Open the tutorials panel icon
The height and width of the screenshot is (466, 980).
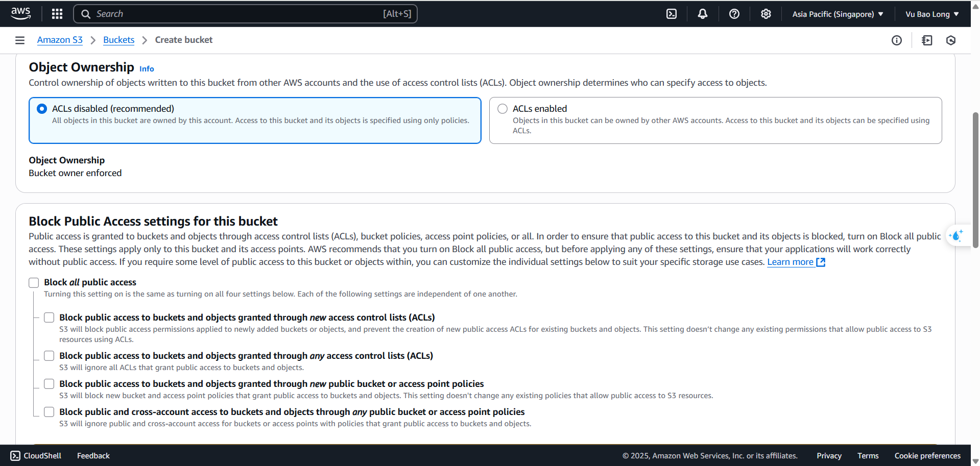point(927,40)
